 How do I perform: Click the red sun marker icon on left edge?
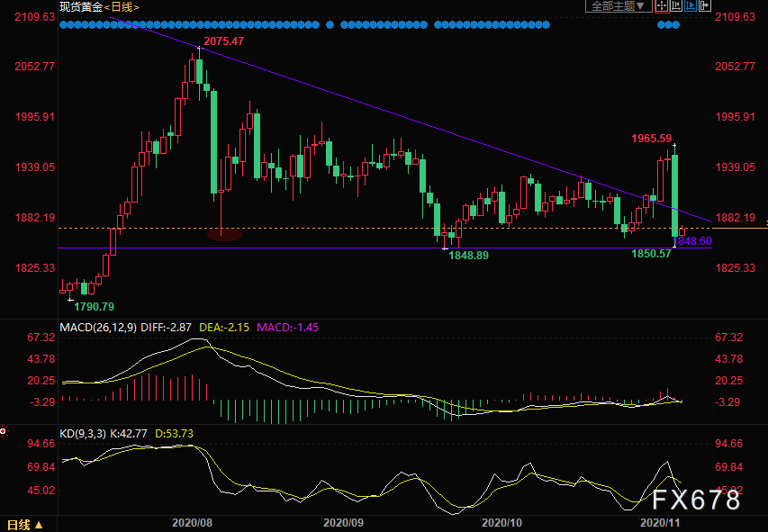[x=4, y=432]
